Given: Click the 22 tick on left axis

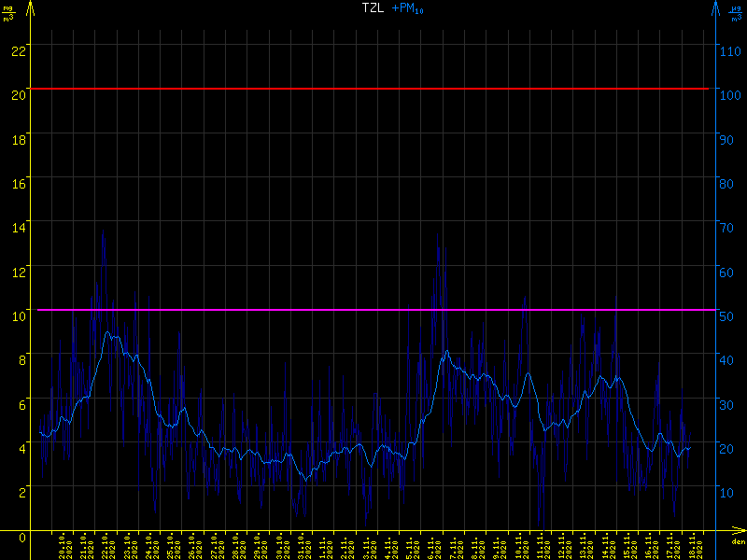Looking at the screenshot, I should tap(17, 49).
